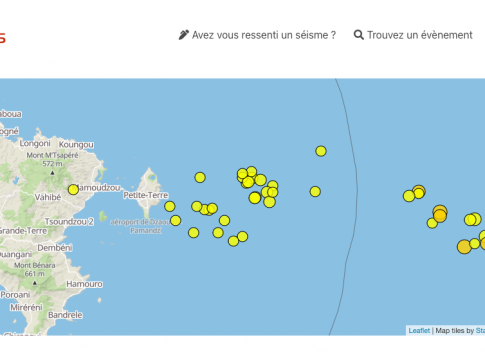The image size is (485, 360).
Task: Select earthquake marker nearest Petite-Terre's east coast
Action: (170, 206)
